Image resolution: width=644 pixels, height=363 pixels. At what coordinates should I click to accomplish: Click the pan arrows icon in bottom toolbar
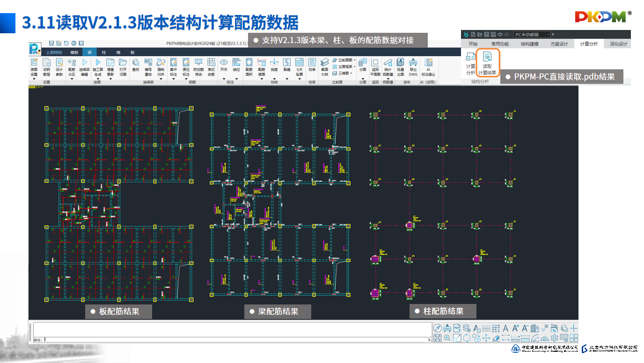tap(486, 338)
